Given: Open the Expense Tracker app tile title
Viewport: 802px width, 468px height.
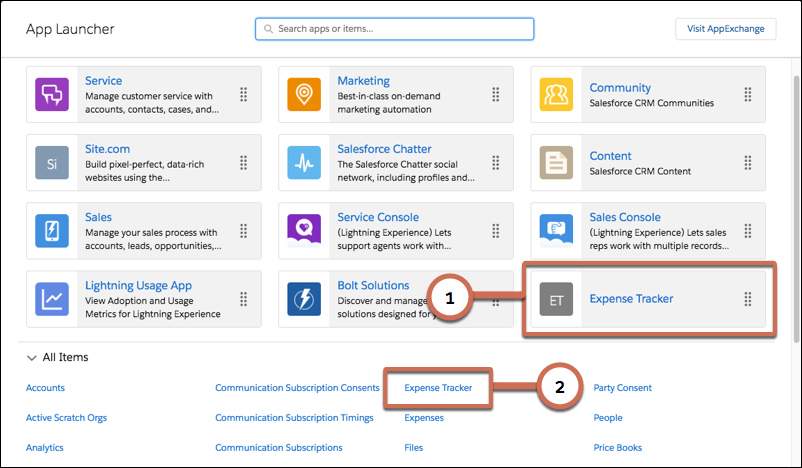Looking at the screenshot, I should pyautogui.click(x=631, y=299).
